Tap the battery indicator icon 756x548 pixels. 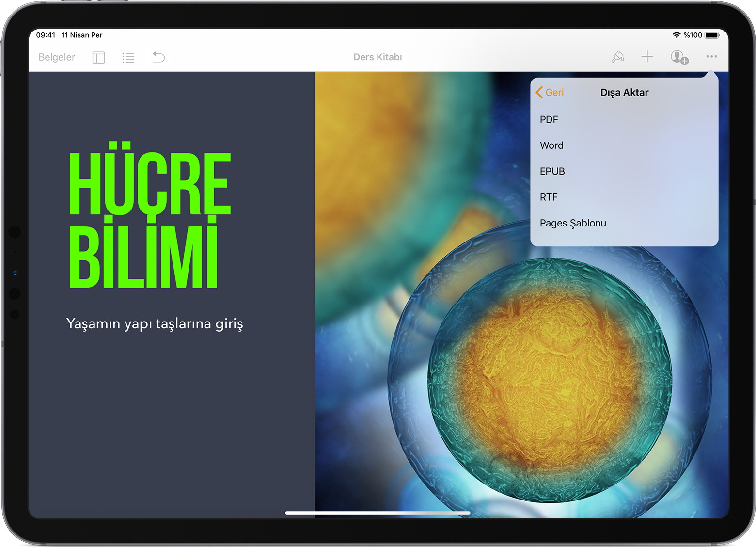tap(712, 35)
